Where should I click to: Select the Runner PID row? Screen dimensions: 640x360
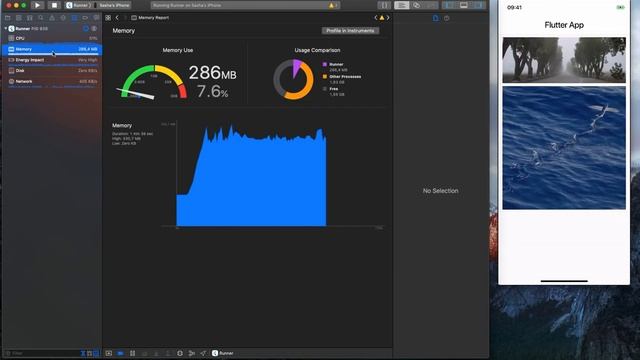tap(51, 29)
